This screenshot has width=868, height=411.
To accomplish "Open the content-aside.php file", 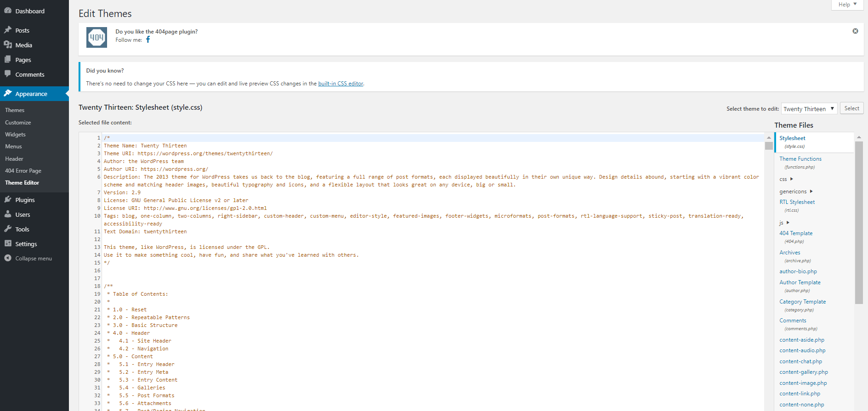I will click(x=802, y=340).
